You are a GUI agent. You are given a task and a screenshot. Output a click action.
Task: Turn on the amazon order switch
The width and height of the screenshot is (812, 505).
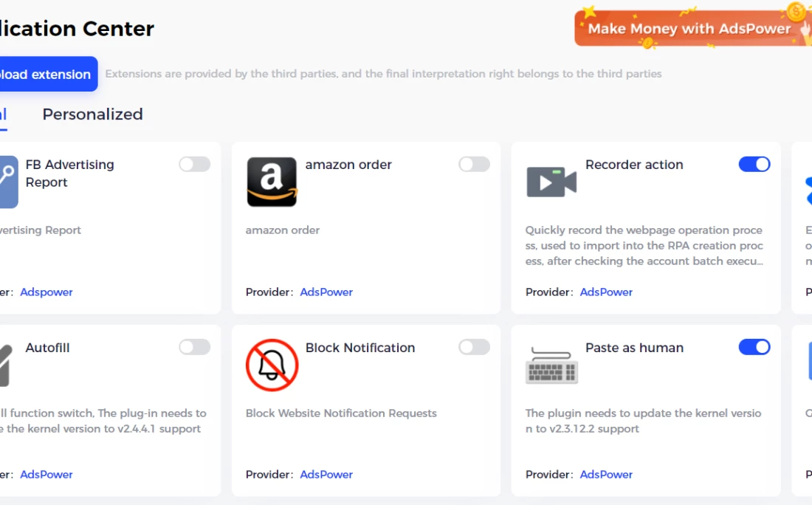click(x=474, y=164)
